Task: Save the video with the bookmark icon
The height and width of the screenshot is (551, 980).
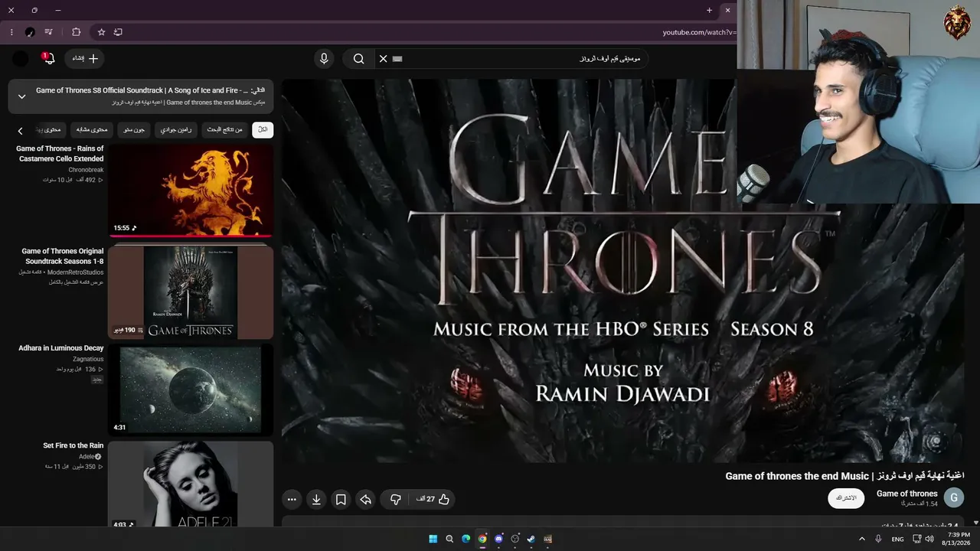Action: point(341,500)
